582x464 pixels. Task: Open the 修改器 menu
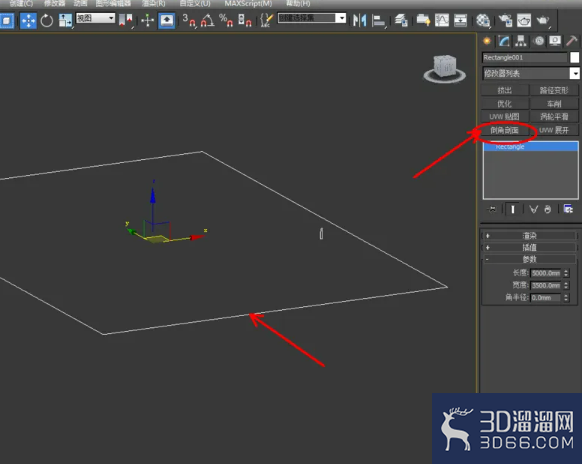click(x=55, y=4)
